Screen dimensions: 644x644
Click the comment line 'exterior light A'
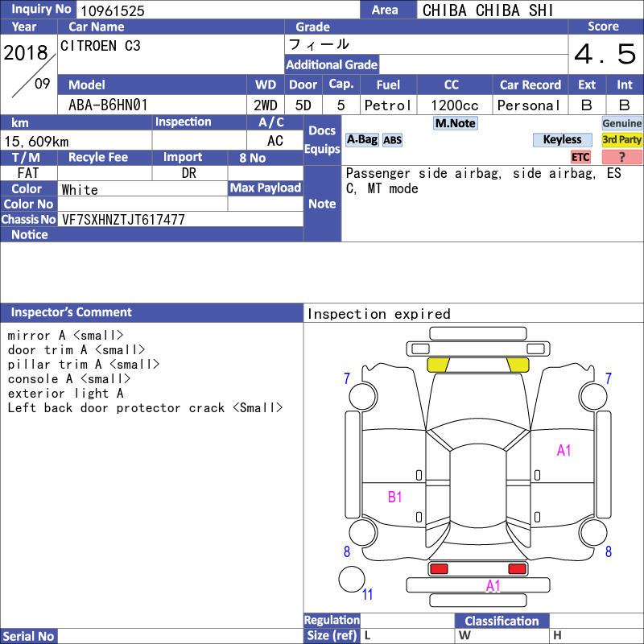coord(65,394)
